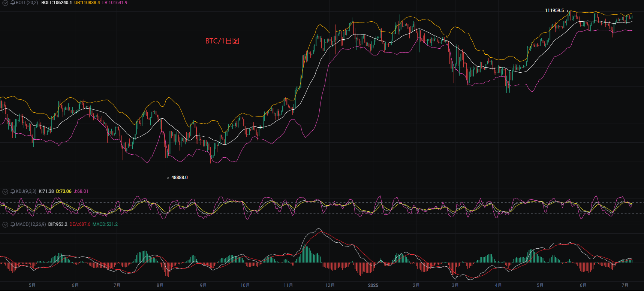Click the alert bell next to KDJ(9,3,3)

pos(13,191)
